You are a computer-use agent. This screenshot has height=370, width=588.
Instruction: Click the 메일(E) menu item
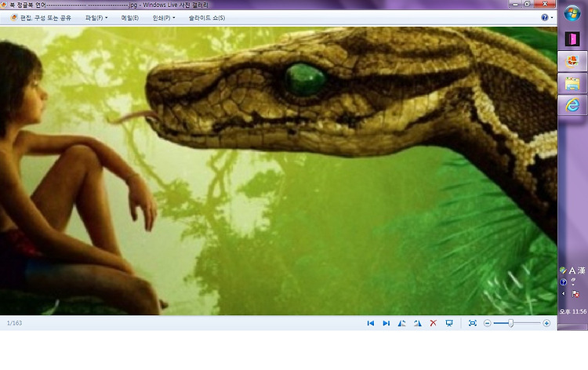click(x=129, y=17)
